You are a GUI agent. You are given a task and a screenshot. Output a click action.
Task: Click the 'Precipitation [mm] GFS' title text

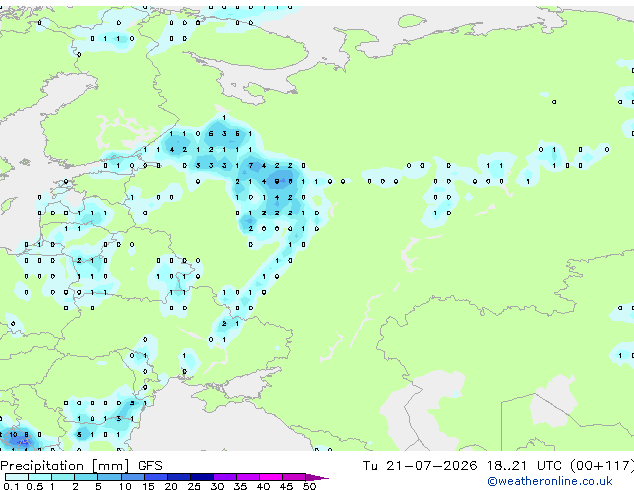81,466
